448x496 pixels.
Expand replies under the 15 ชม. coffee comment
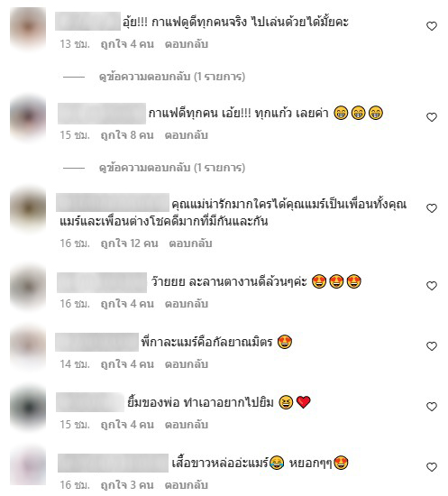pyautogui.click(x=172, y=168)
